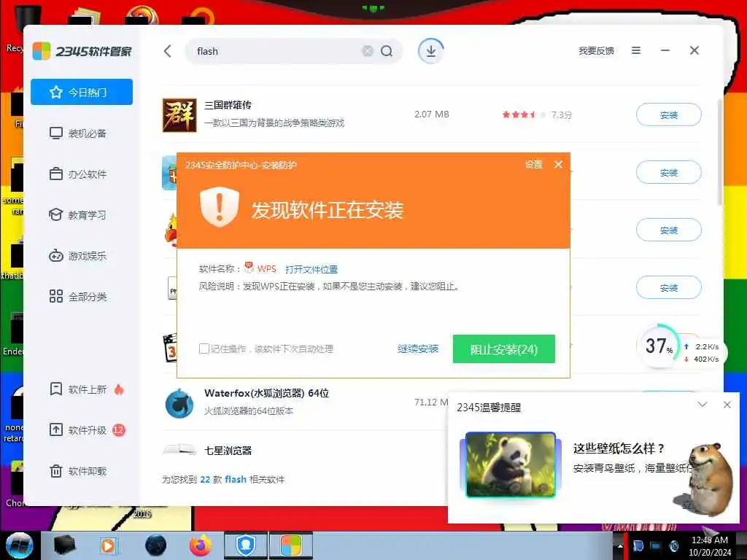This screenshot has height=560, width=747.
Task: Click the black folder taskbar icon
Action: 64,545
